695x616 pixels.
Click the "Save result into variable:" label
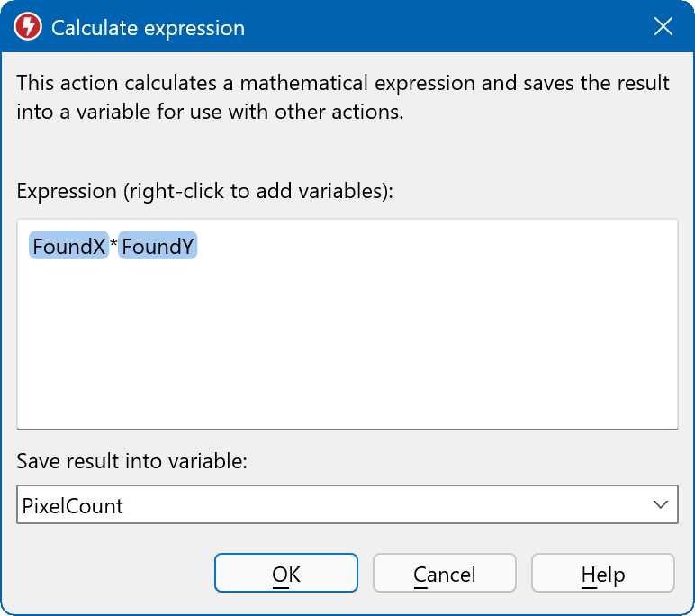coord(131,461)
